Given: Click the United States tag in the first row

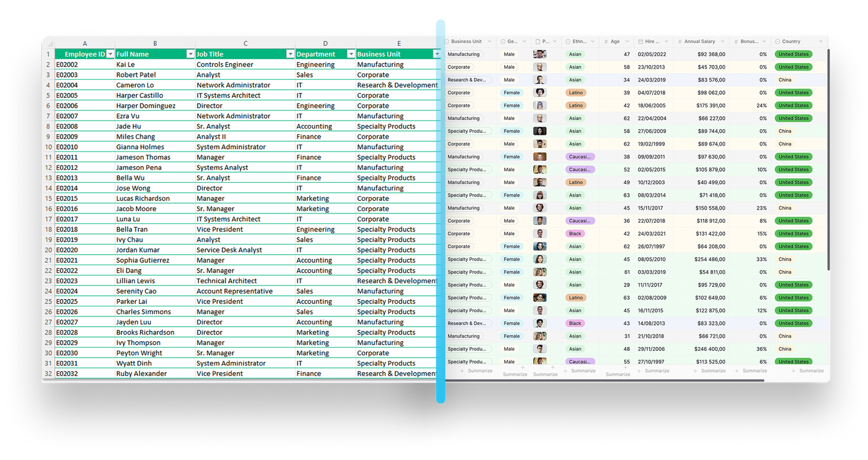Looking at the screenshot, I should coord(793,54).
